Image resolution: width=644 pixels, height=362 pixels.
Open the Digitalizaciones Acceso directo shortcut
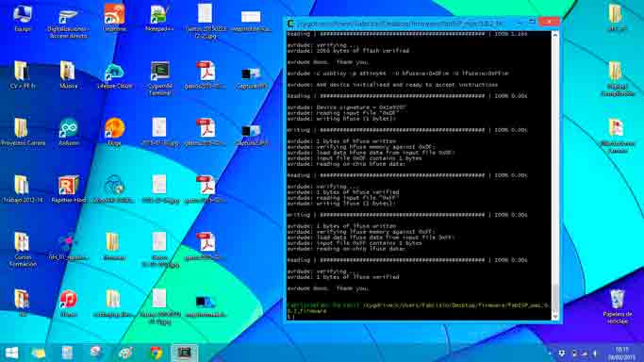click(x=68, y=23)
